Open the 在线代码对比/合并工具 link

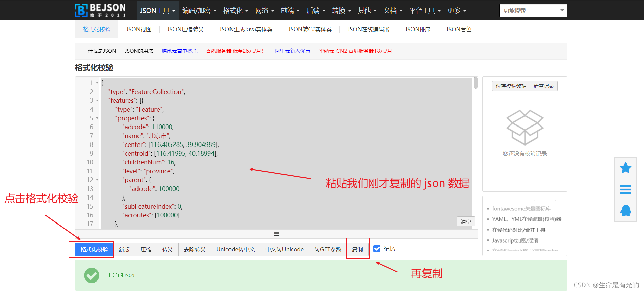point(519,230)
